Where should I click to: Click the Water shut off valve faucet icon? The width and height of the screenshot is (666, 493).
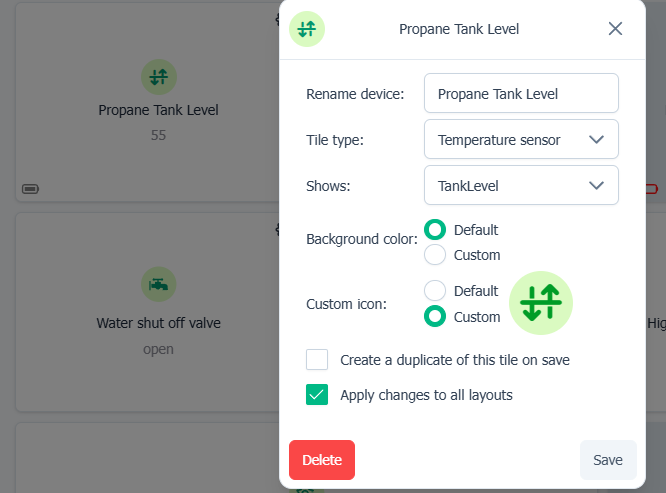tap(158, 285)
